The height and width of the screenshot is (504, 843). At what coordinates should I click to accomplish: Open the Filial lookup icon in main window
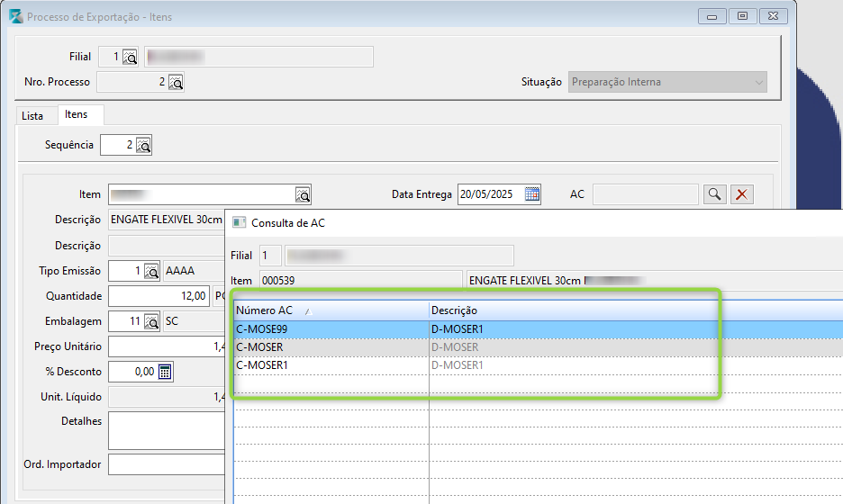130,57
